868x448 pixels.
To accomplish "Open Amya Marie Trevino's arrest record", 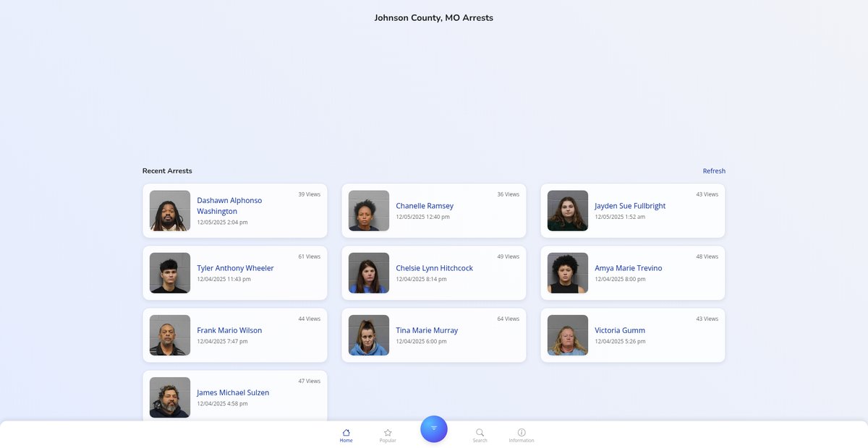I will pos(633,273).
